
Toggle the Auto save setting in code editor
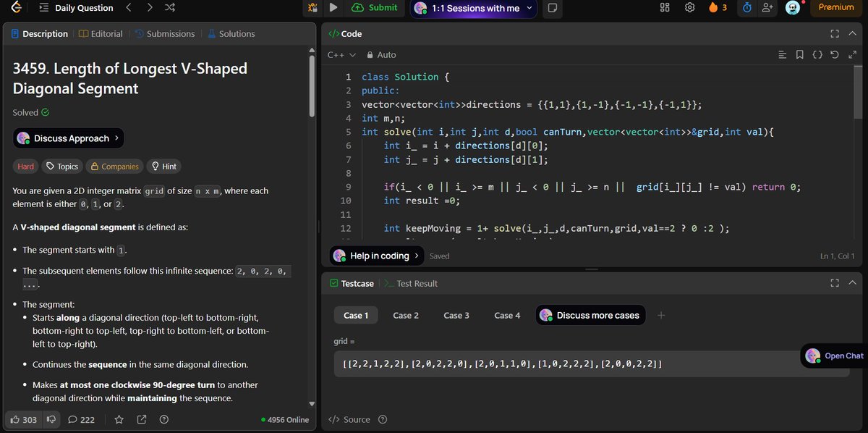[381, 54]
